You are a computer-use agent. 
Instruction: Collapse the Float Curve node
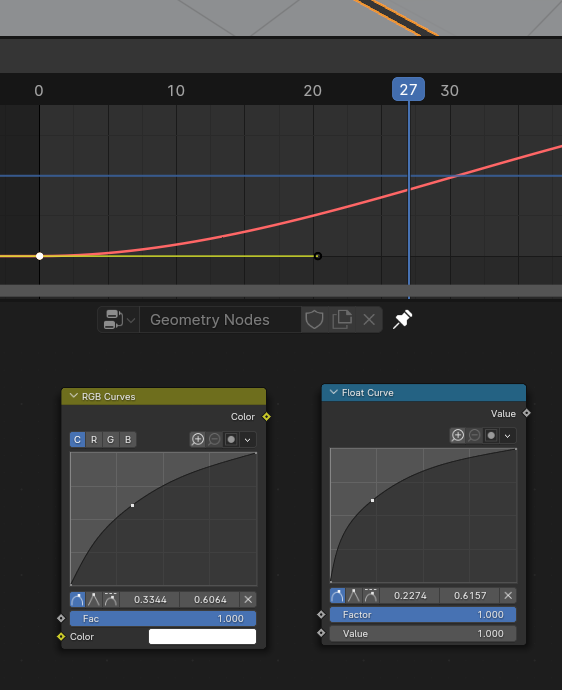pos(334,393)
